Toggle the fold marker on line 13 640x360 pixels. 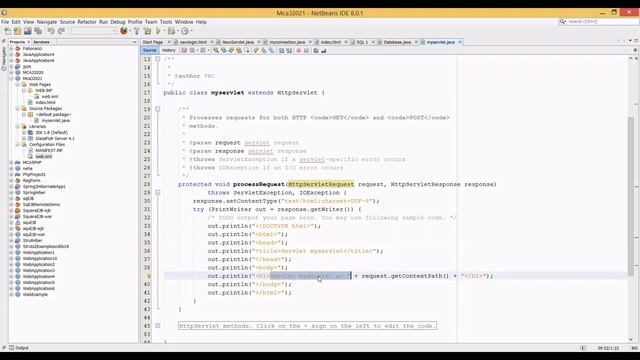tap(158, 59)
